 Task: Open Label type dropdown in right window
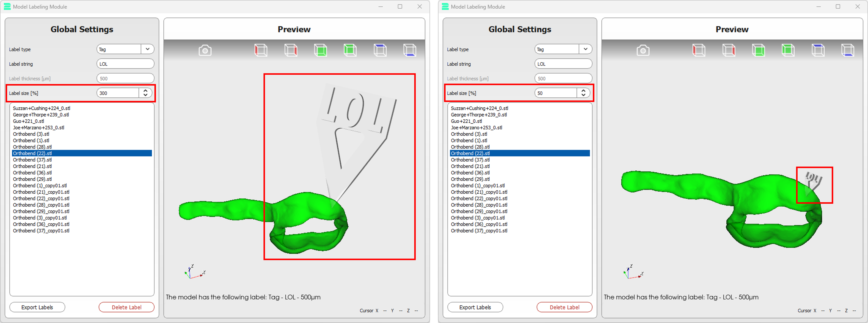[585, 49]
